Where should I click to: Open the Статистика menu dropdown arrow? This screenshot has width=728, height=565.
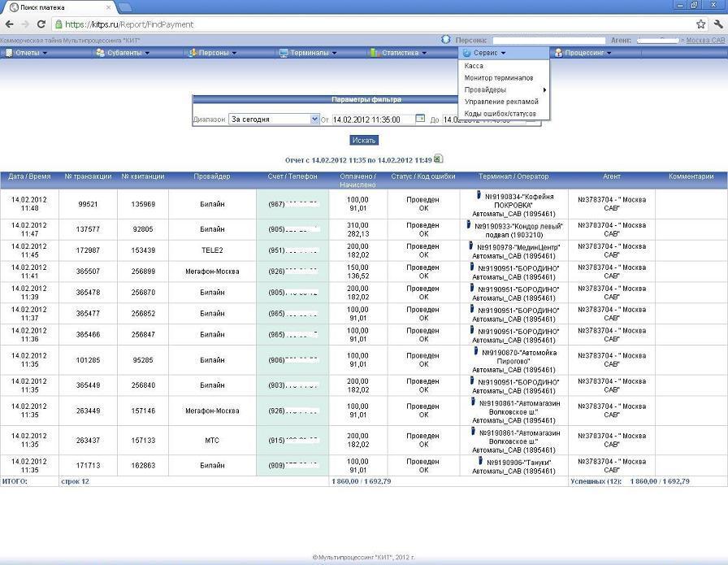coord(423,53)
